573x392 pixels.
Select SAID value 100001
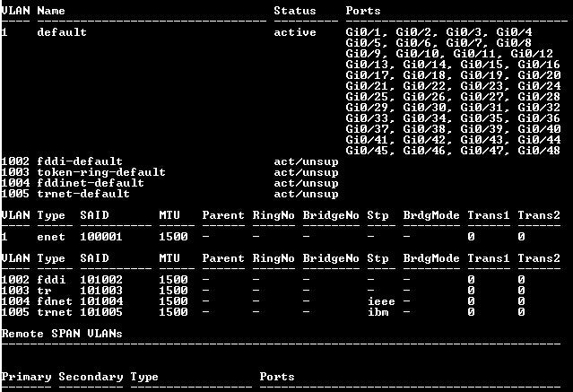pos(101,237)
